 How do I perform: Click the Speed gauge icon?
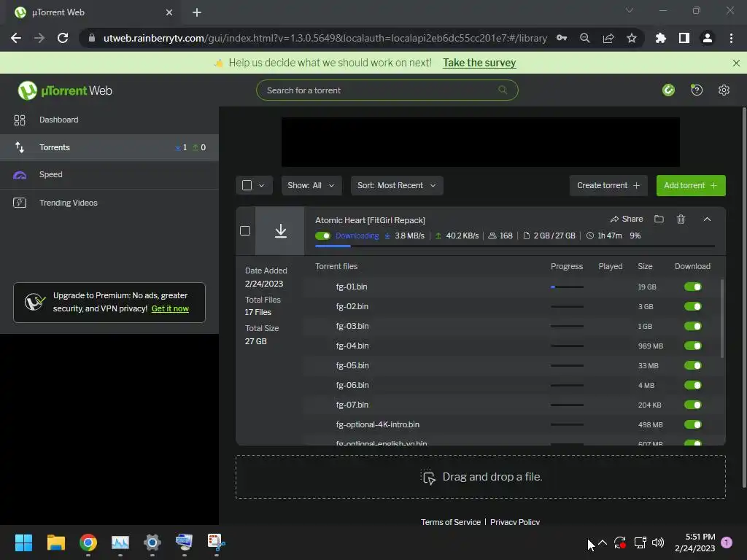[x=20, y=175]
